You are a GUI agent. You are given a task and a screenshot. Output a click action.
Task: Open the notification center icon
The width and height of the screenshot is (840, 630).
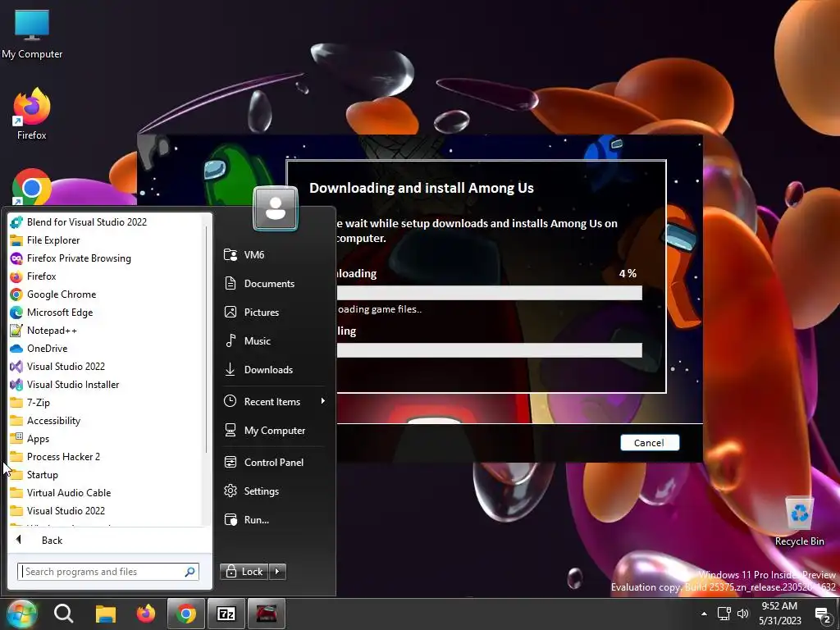click(x=822, y=615)
